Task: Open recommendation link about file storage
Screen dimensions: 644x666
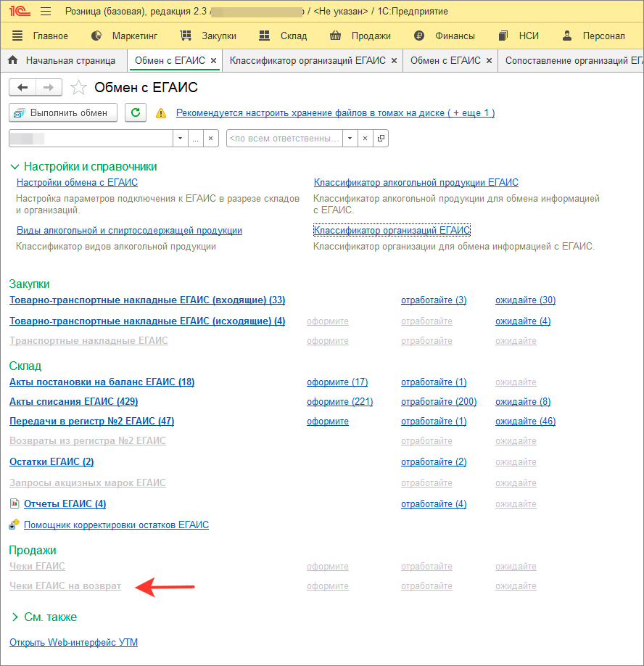Action: (335, 113)
